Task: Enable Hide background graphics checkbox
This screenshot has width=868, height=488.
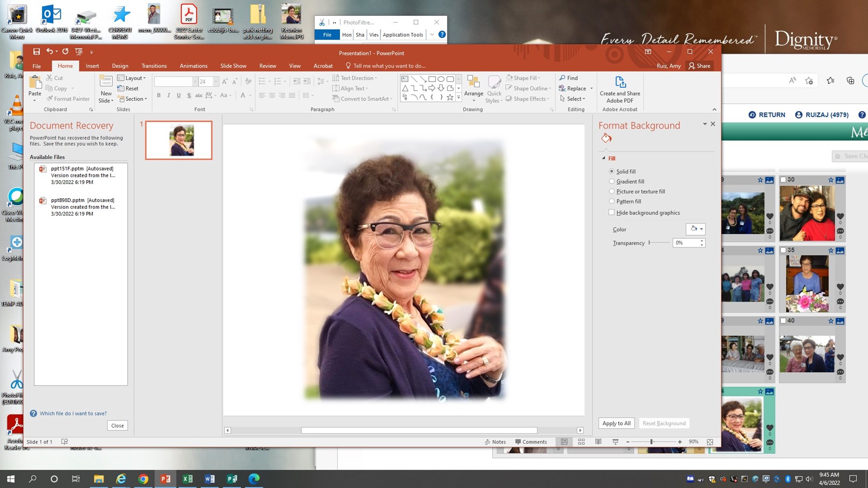Action: (611, 212)
